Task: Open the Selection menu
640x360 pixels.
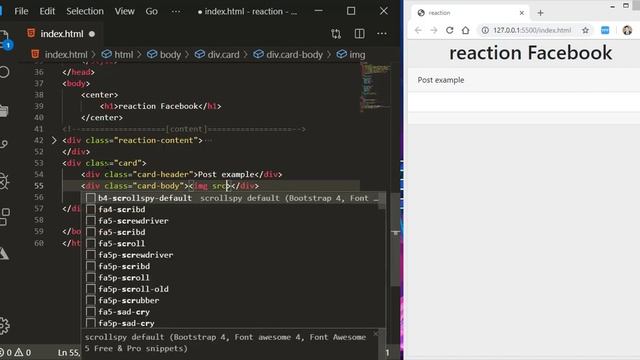Action: [85, 11]
